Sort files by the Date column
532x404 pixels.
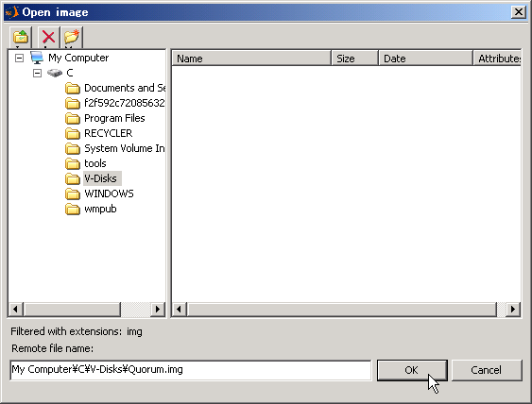pos(425,59)
